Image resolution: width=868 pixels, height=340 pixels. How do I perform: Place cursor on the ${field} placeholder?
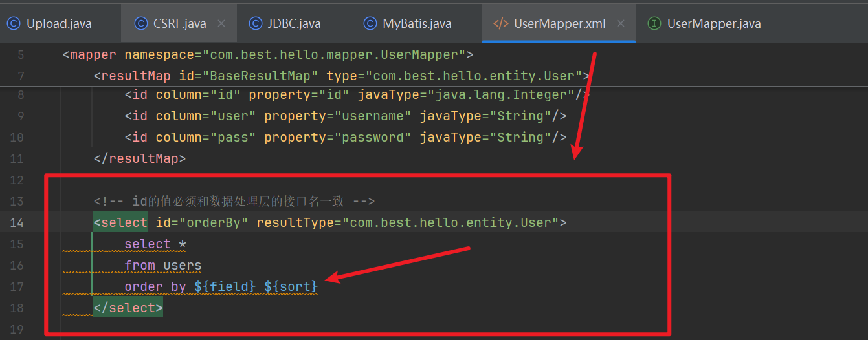[225, 286]
